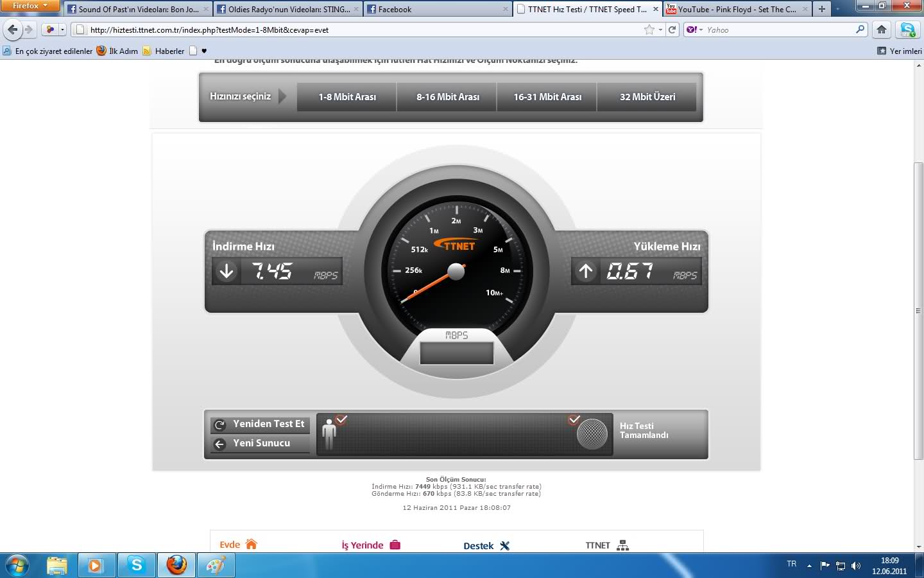Open the Action Center flag icon
924x578 pixels.
825,566
